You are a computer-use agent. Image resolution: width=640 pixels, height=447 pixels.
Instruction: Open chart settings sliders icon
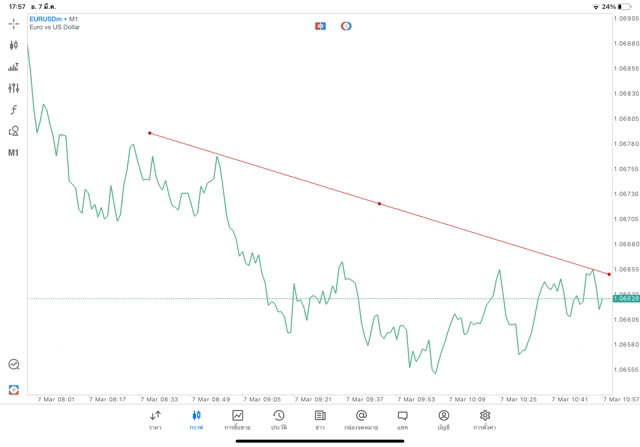pyautogui.click(x=14, y=88)
